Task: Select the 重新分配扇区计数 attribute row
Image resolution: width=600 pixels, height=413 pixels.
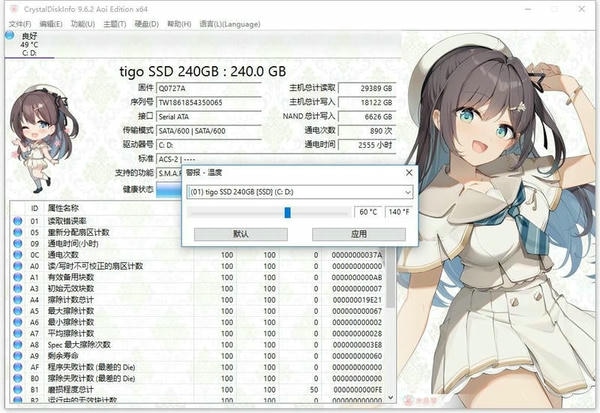Action: tap(96, 232)
